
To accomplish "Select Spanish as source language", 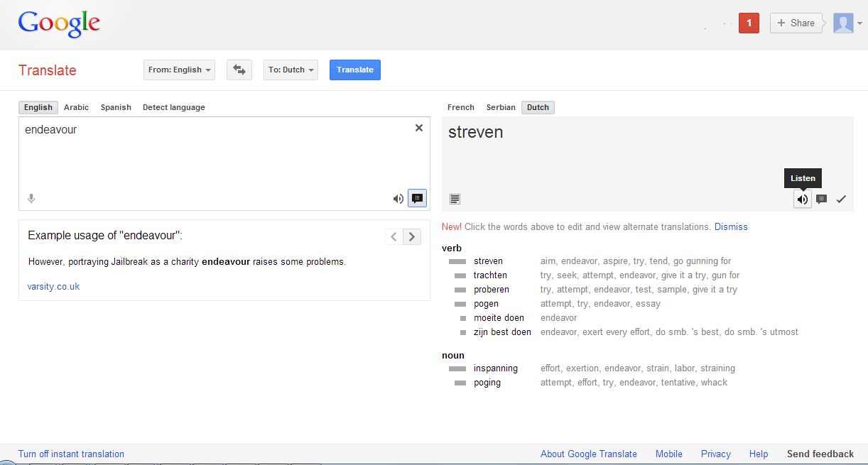I will (116, 107).
